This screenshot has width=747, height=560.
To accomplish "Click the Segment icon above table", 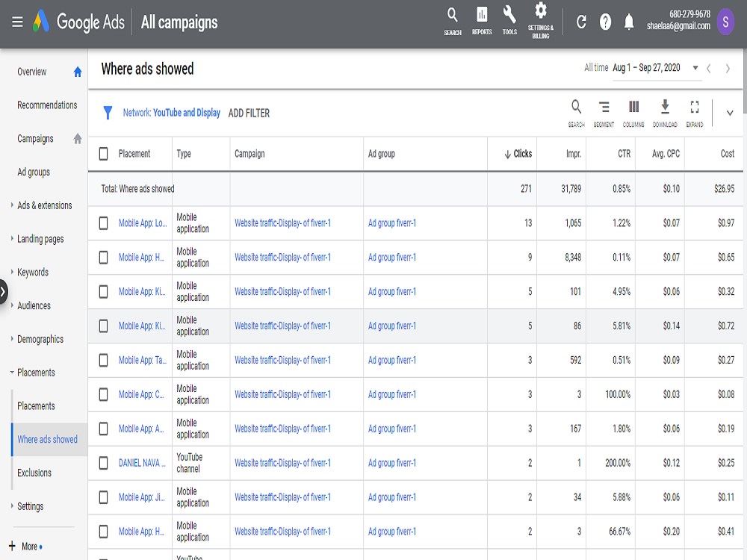I will pos(604,113).
